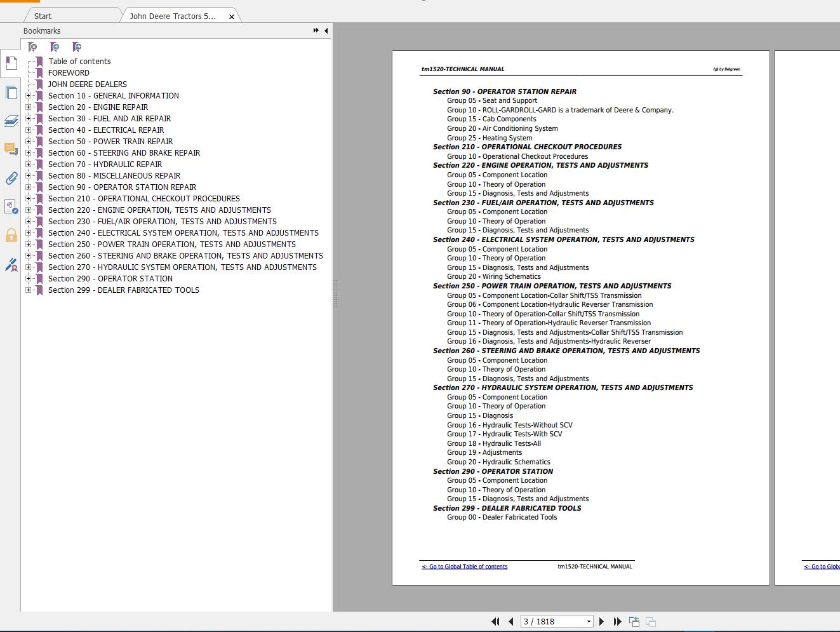
Task: Select Section 60 - STEERING AND BRAKE REPAIR
Action: [124, 153]
